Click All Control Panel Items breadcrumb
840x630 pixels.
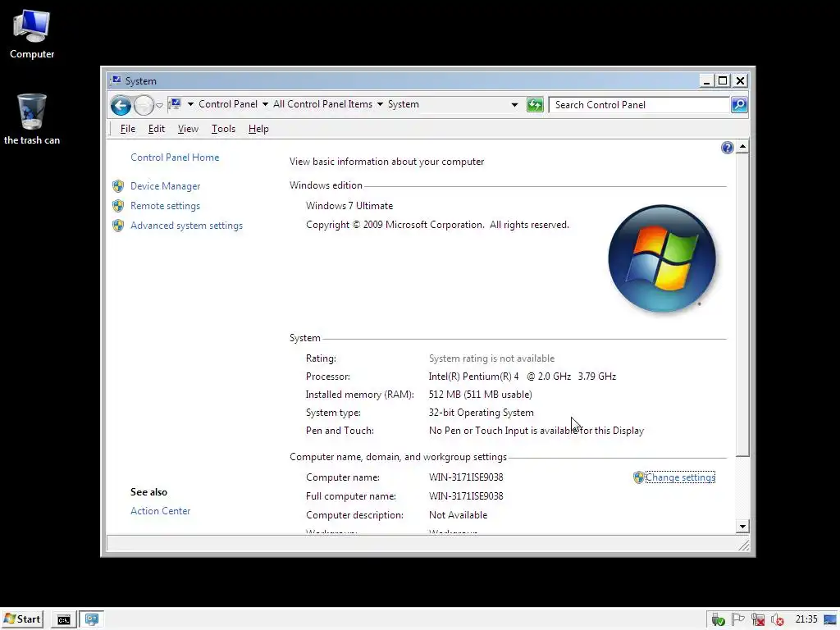[x=322, y=104]
